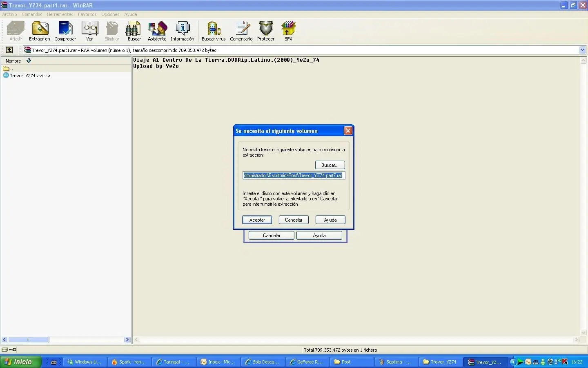Click Cancelar in the extraction progress window behind
The height and width of the screenshot is (368, 588).
pyautogui.click(x=272, y=236)
